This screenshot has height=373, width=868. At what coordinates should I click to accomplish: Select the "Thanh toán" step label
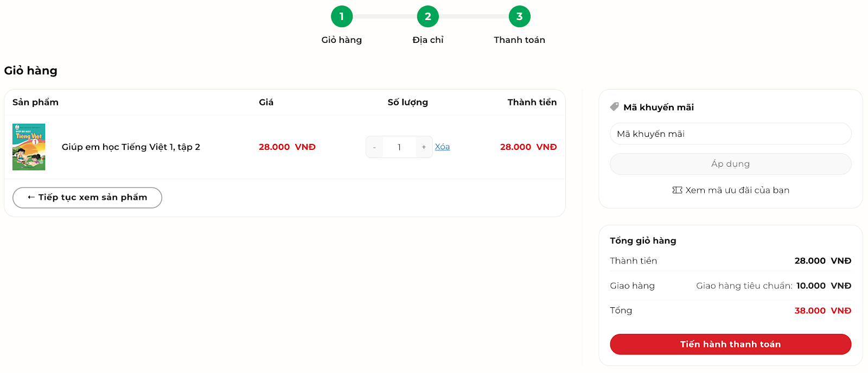click(519, 40)
